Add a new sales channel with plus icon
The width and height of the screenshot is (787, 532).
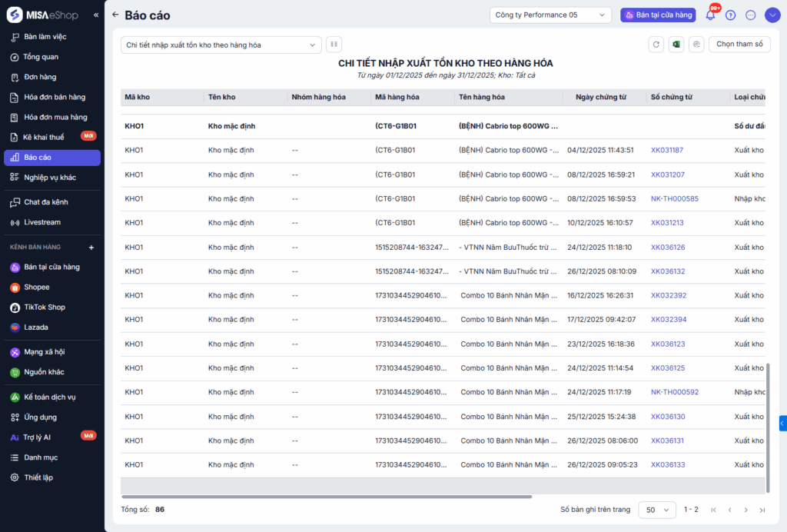91,248
